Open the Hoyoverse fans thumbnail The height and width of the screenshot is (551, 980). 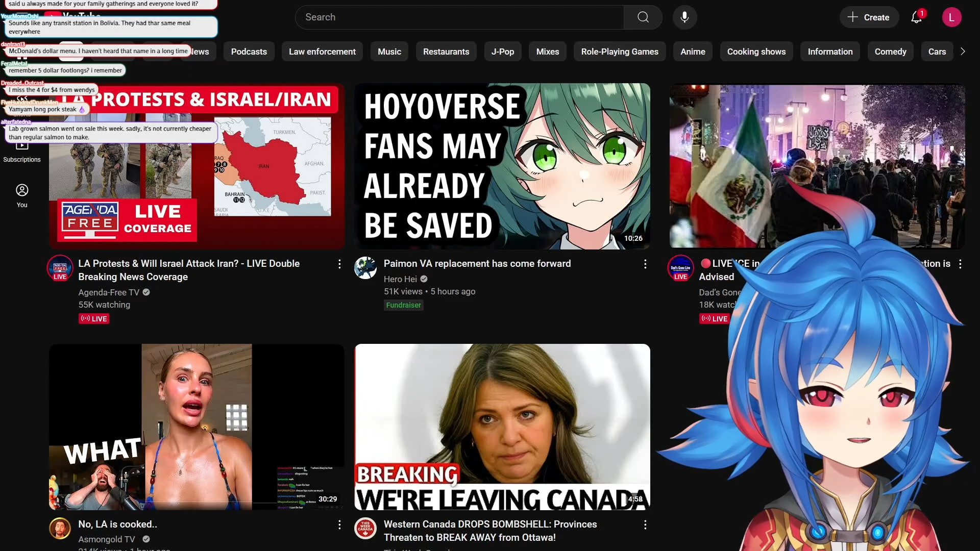point(502,166)
